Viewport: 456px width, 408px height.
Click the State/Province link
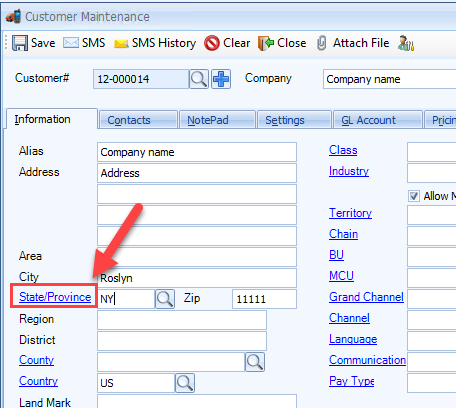55,297
